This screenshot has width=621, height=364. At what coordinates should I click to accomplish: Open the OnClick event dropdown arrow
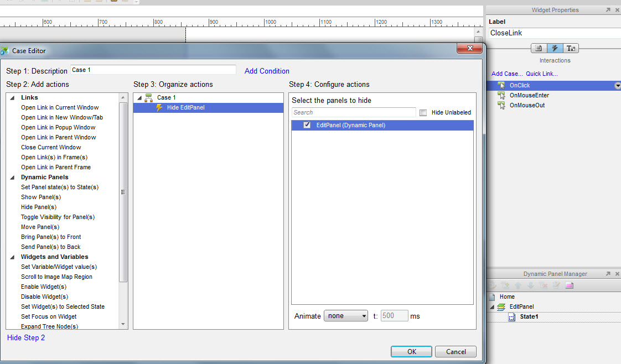point(617,86)
